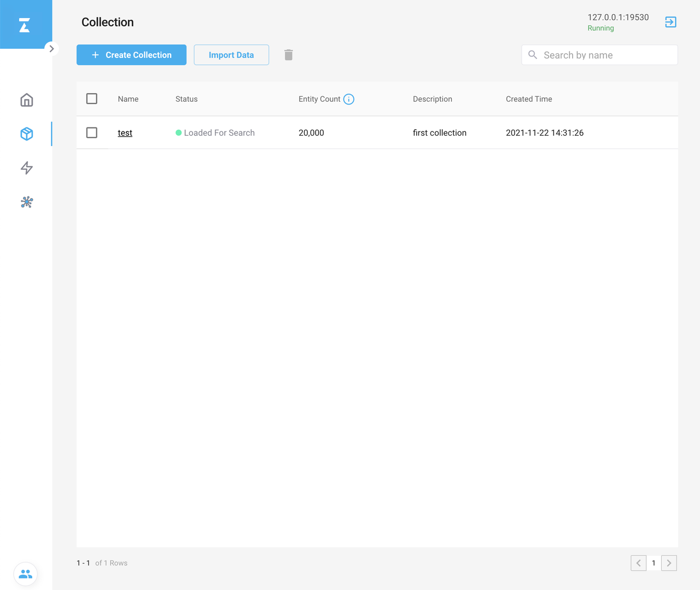
Task: Open the Vector Search lightning icon
Action: pyautogui.click(x=26, y=168)
